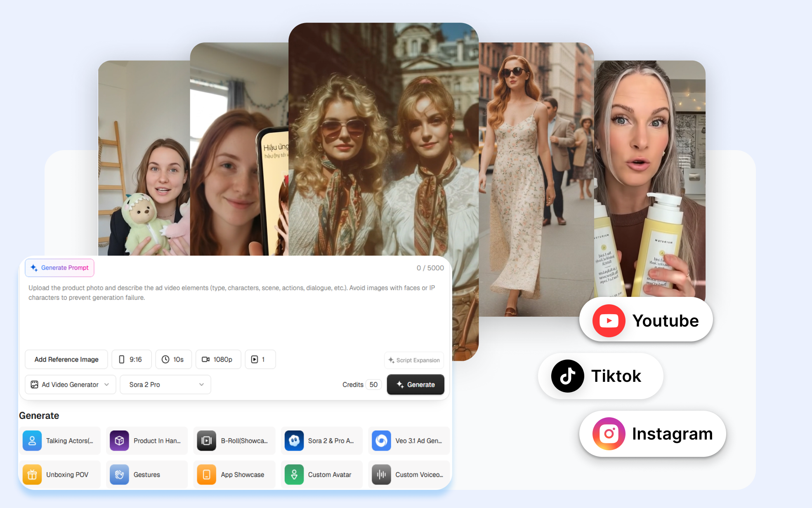Click the sparkle icon in Generate Prompt
Screen dimensions: 812x508
pyautogui.click(x=34, y=268)
